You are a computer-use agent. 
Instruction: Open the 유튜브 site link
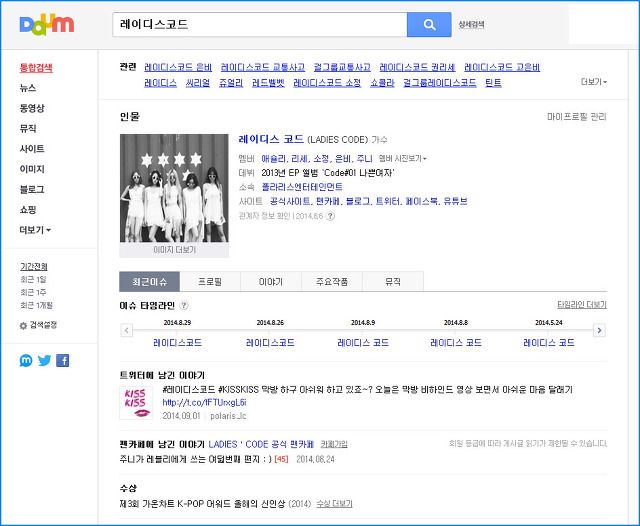(456, 201)
